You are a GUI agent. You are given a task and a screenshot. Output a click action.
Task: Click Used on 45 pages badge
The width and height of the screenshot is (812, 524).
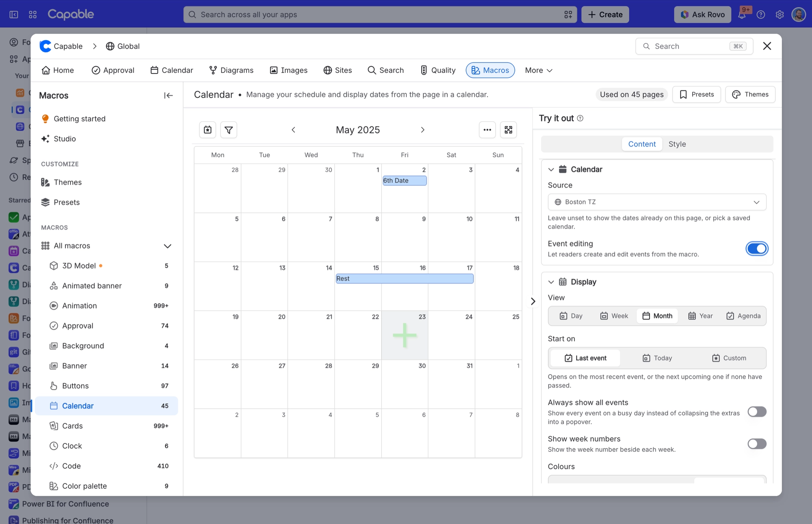pyautogui.click(x=632, y=95)
